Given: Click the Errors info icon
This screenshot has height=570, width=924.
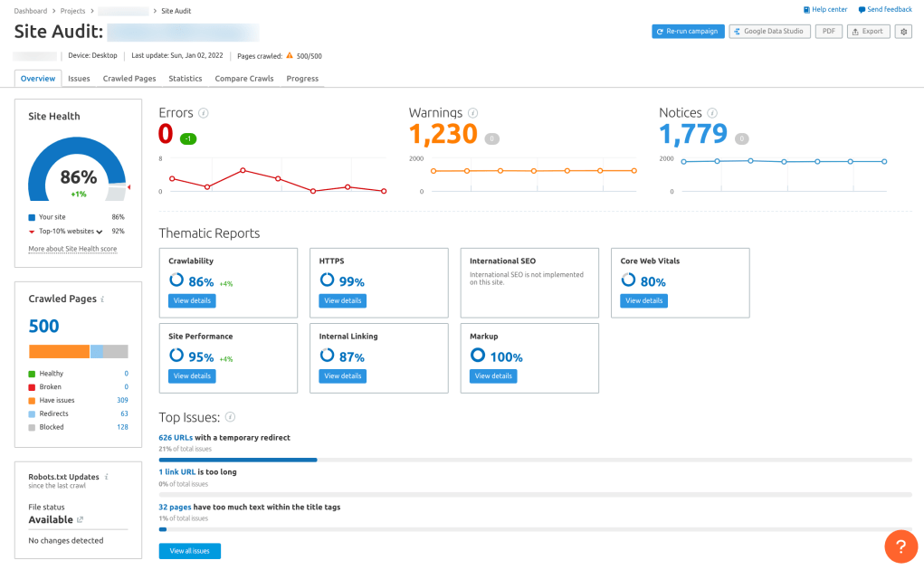Looking at the screenshot, I should point(203,112).
